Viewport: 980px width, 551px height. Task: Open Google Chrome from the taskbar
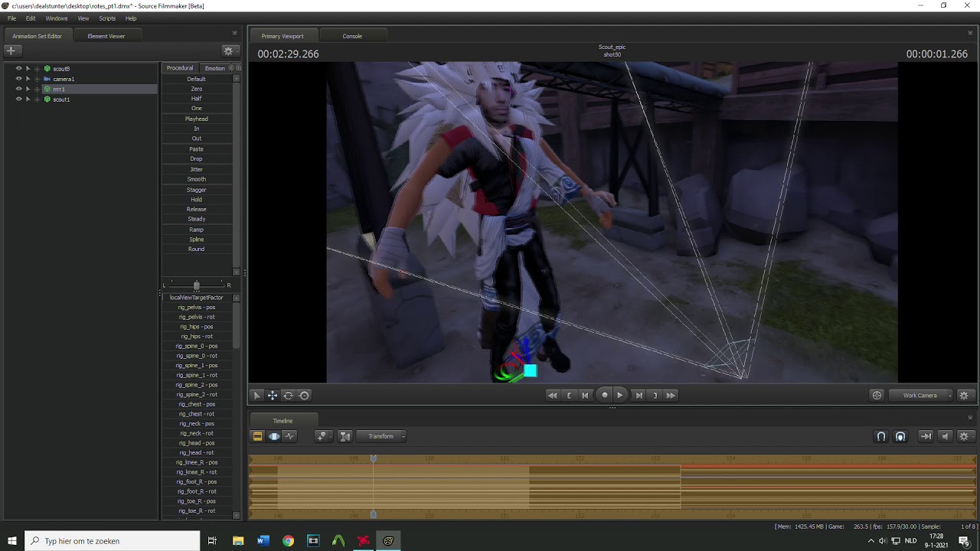click(x=288, y=541)
